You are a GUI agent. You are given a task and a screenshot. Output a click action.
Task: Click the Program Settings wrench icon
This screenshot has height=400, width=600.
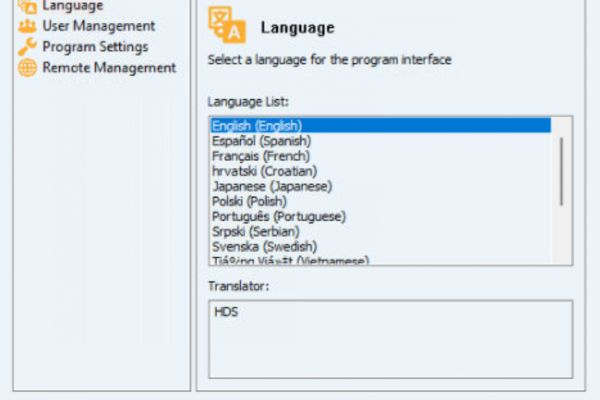(28, 47)
